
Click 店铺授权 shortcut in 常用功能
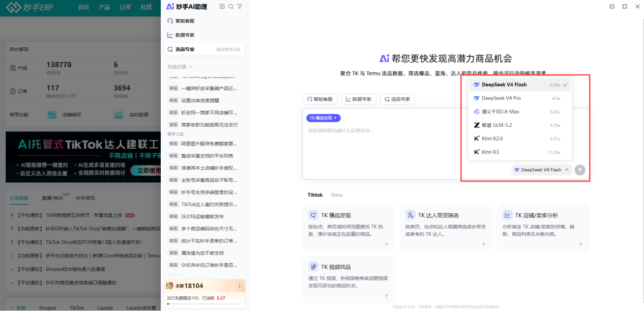[x=65, y=115]
